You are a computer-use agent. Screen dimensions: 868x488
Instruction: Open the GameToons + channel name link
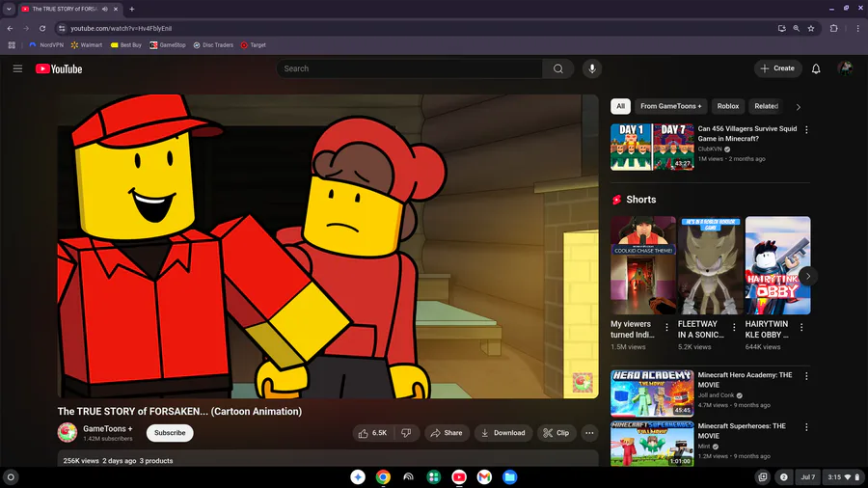(107, 428)
